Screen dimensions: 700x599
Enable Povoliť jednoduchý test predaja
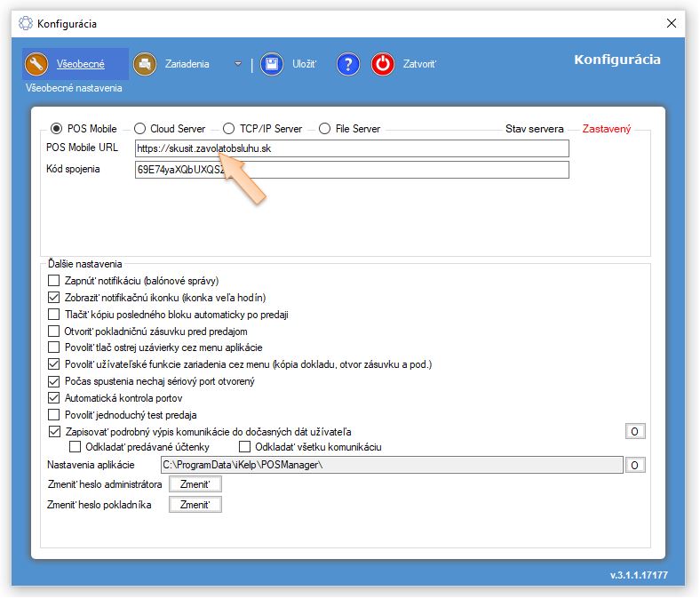pyautogui.click(x=54, y=415)
